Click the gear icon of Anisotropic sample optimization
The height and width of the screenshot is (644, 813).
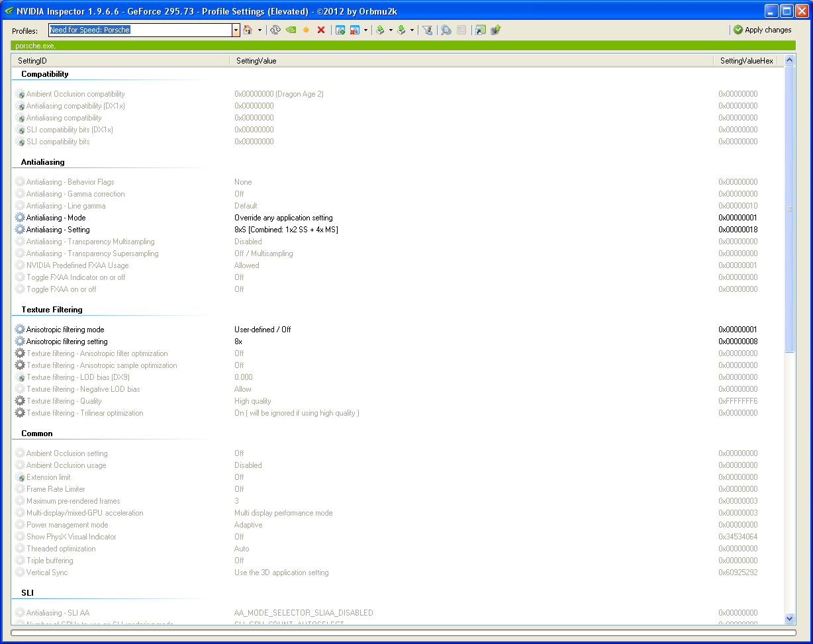(x=20, y=365)
